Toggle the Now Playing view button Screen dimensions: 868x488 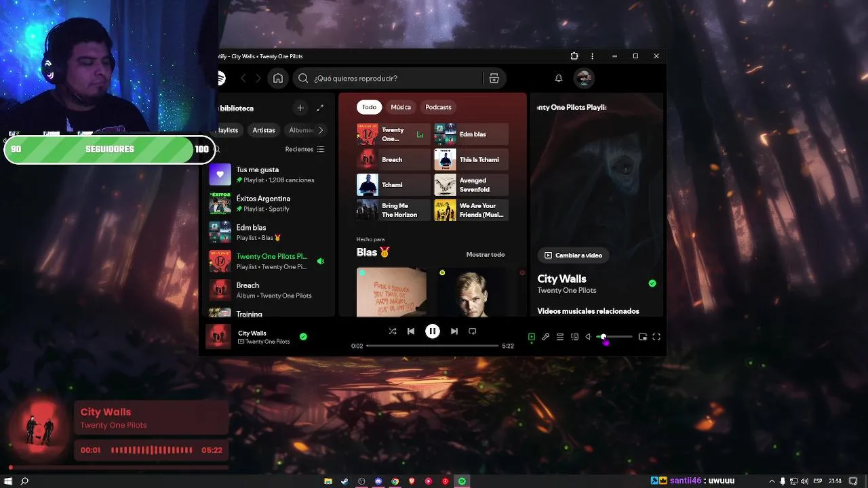coord(532,337)
